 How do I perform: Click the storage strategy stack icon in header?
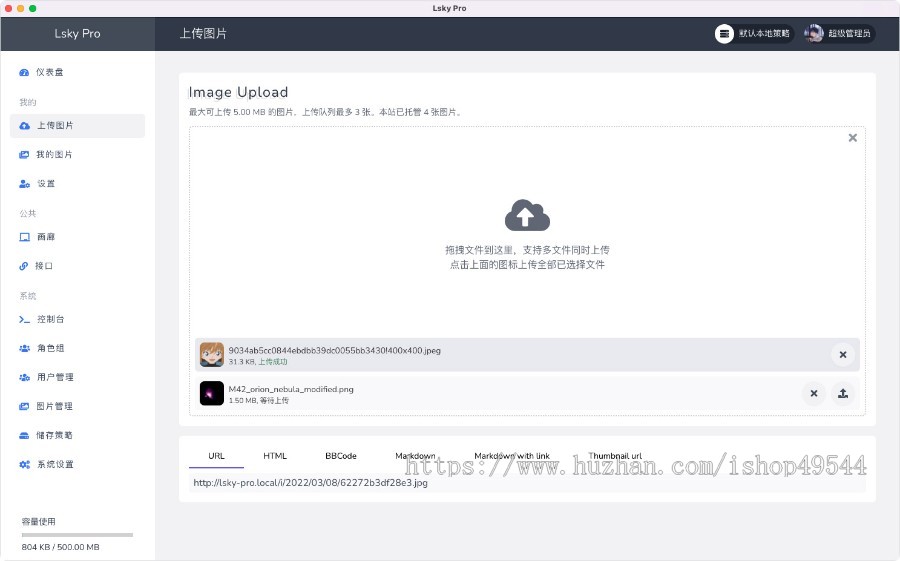click(x=724, y=34)
